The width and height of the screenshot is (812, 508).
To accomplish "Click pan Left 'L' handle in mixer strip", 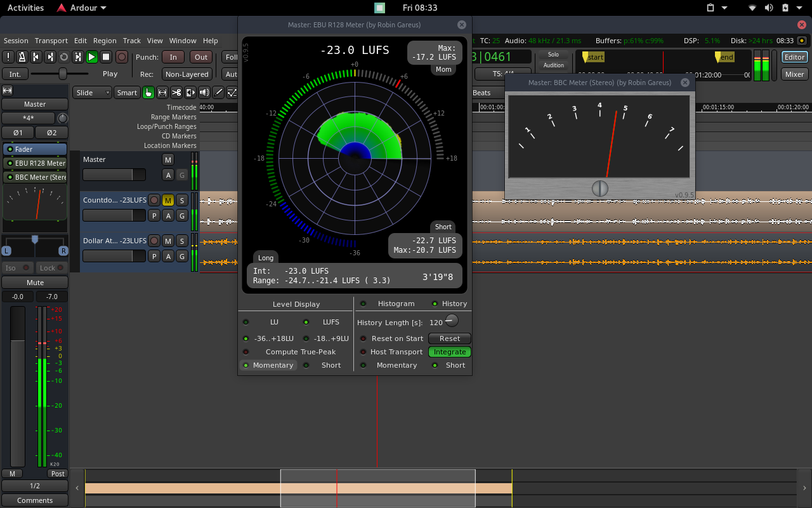I will click(x=7, y=251).
